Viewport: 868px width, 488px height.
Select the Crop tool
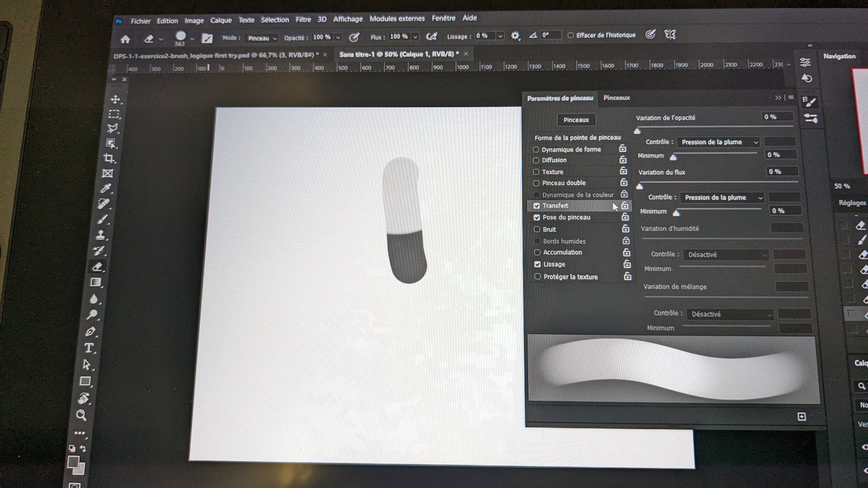click(x=109, y=158)
